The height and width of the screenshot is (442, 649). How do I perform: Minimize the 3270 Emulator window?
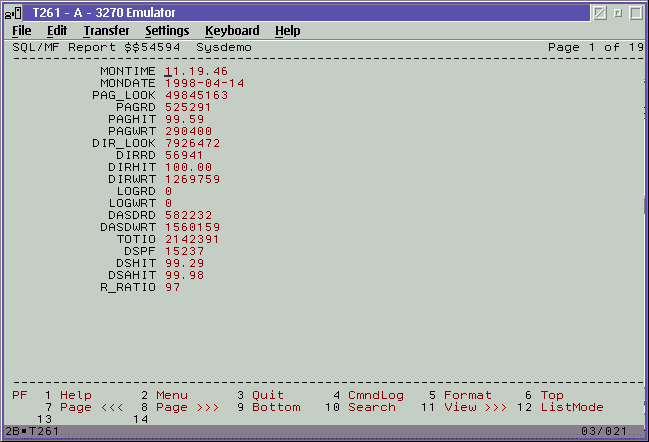tap(600, 13)
